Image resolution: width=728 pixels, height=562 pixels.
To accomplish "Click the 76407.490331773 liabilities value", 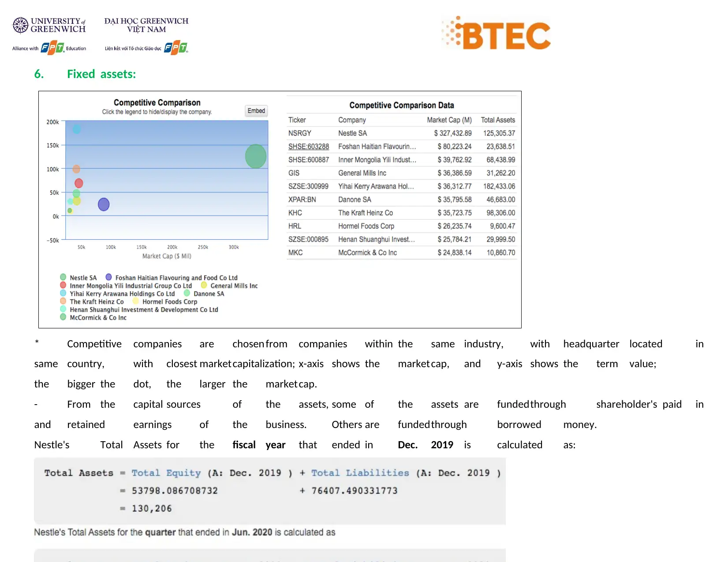I will click(355, 491).
